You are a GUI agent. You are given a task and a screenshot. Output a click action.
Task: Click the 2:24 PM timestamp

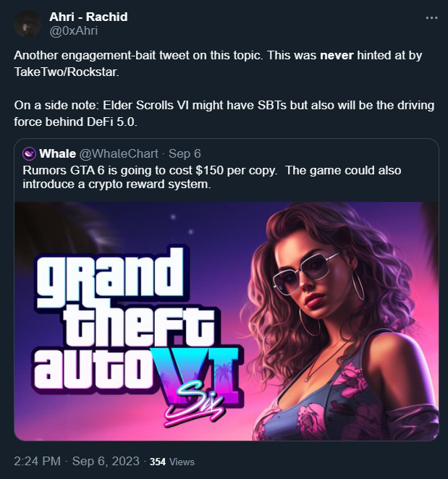38,461
